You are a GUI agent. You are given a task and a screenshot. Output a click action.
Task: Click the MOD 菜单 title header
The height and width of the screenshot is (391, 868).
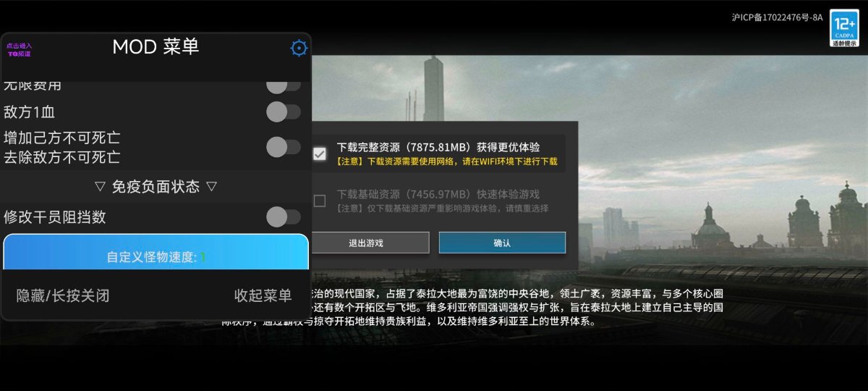coord(156,47)
